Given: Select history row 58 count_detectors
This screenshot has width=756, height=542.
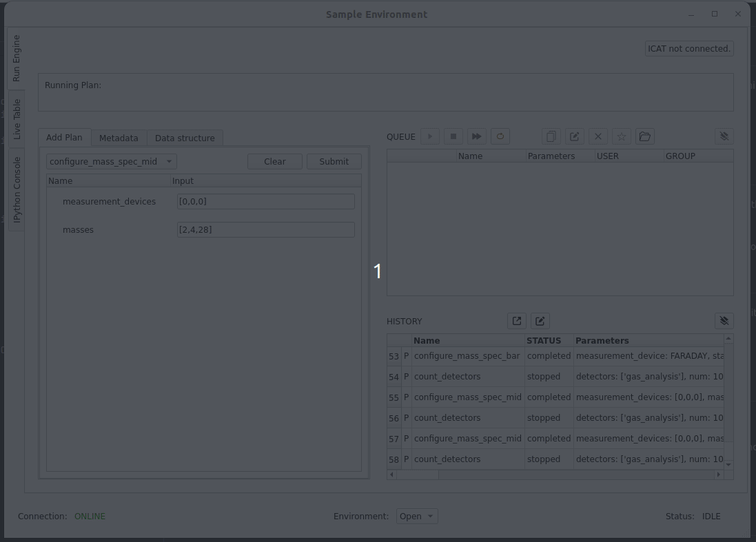Looking at the screenshot, I should click(555, 459).
